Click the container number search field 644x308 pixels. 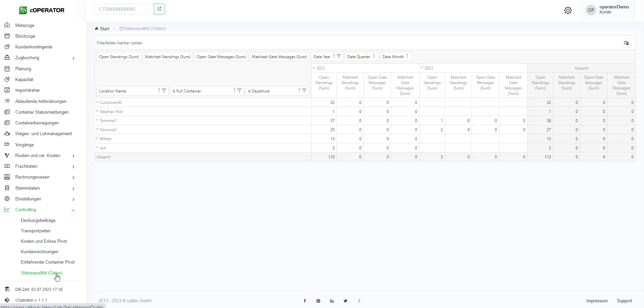point(124,9)
